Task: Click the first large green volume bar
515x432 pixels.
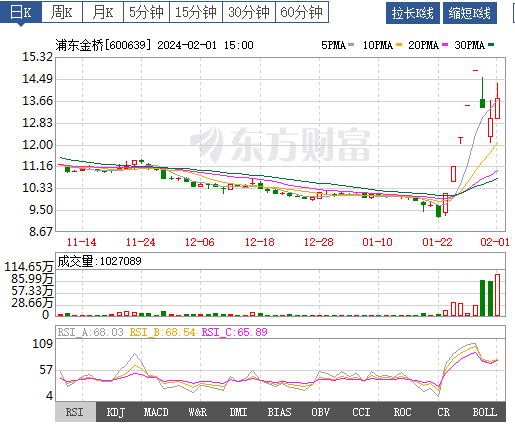Action: point(482,298)
